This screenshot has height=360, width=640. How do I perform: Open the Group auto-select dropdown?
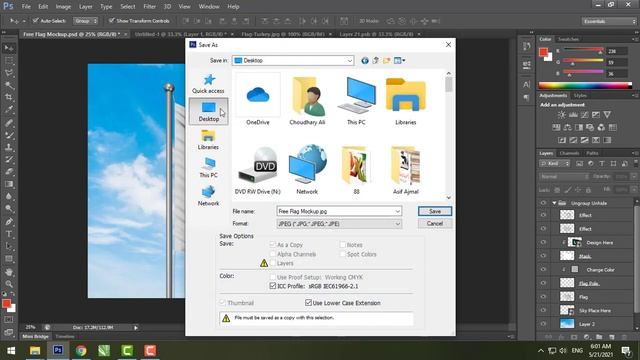pyautogui.click(x=85, y=20)
